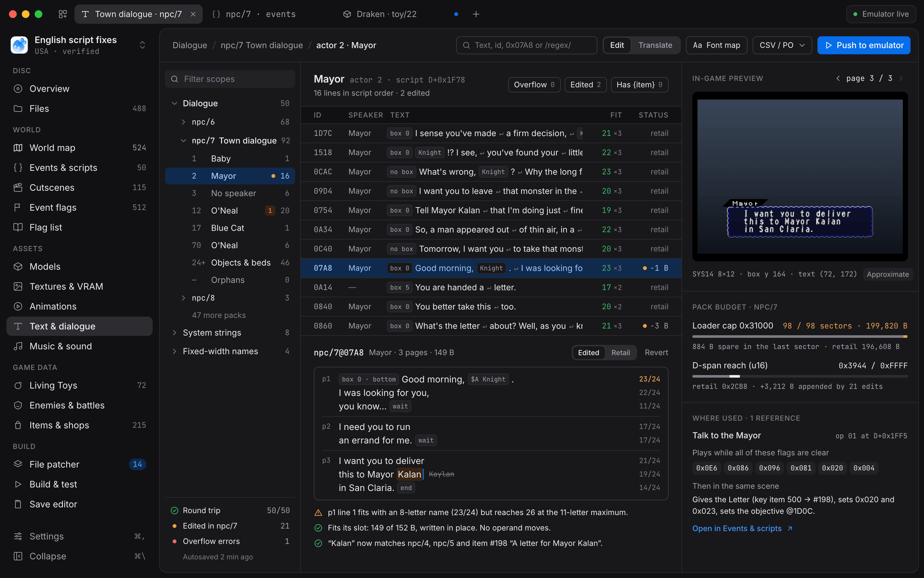
Task: Open Music & sound section
Action: pyautogui.click(x=80, y=346)
